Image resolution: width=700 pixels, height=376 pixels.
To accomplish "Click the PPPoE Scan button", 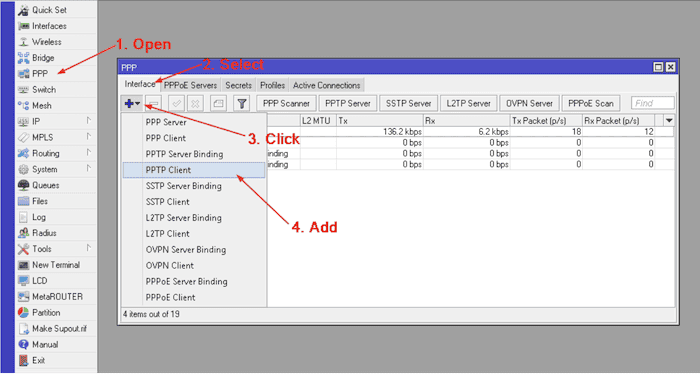I will [x=591, y=103].
